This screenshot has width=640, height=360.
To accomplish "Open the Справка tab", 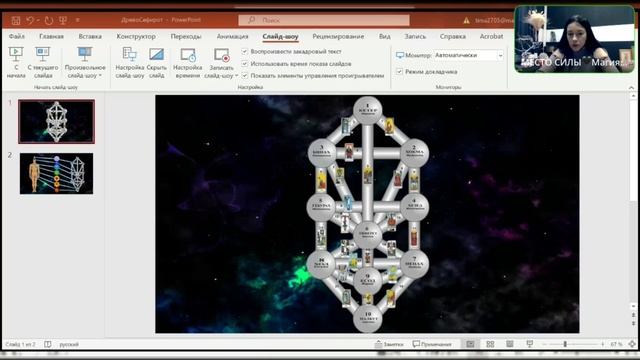I will (453, 36).
